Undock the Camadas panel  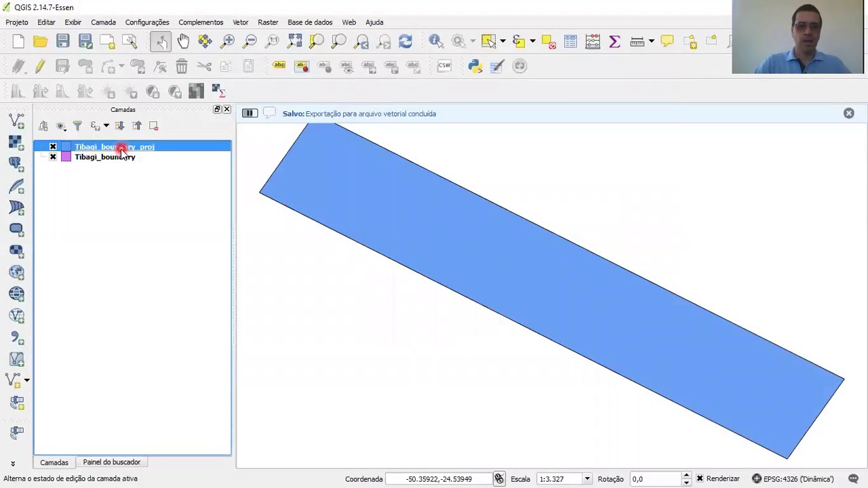pyautogui.click(x=217, y=109)
